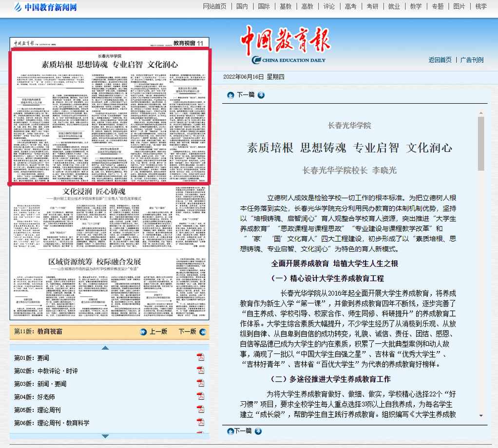This screenshot has height=448, width=498.
Task: Open 国内 in top navigation
Action: tap(242, 6)
